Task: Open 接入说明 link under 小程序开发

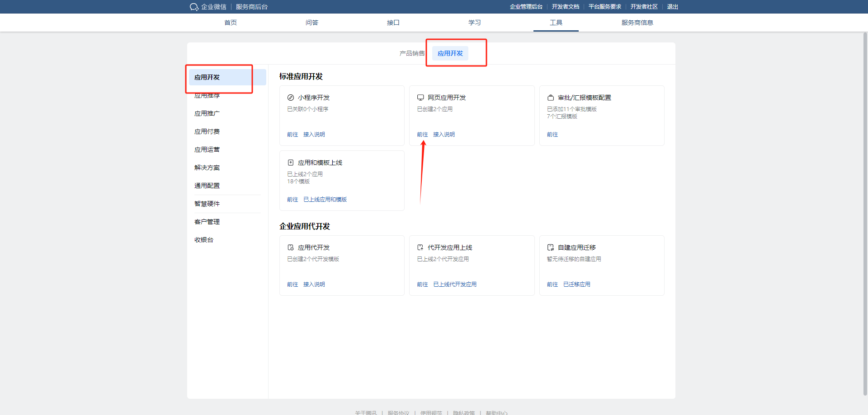Action: (x=314, y=135)
